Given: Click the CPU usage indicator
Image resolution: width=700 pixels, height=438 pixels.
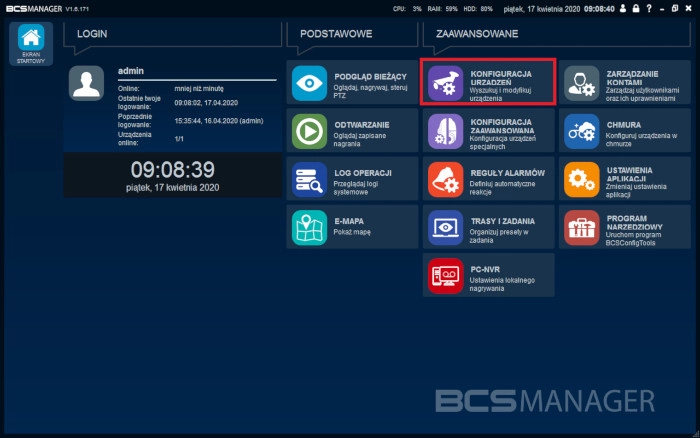Looking at the screenshot, I should coord(407,9).
